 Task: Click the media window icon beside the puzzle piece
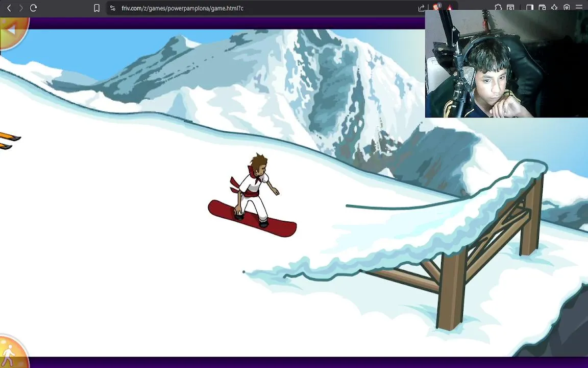pyautogui.click(x=510, y=7)
